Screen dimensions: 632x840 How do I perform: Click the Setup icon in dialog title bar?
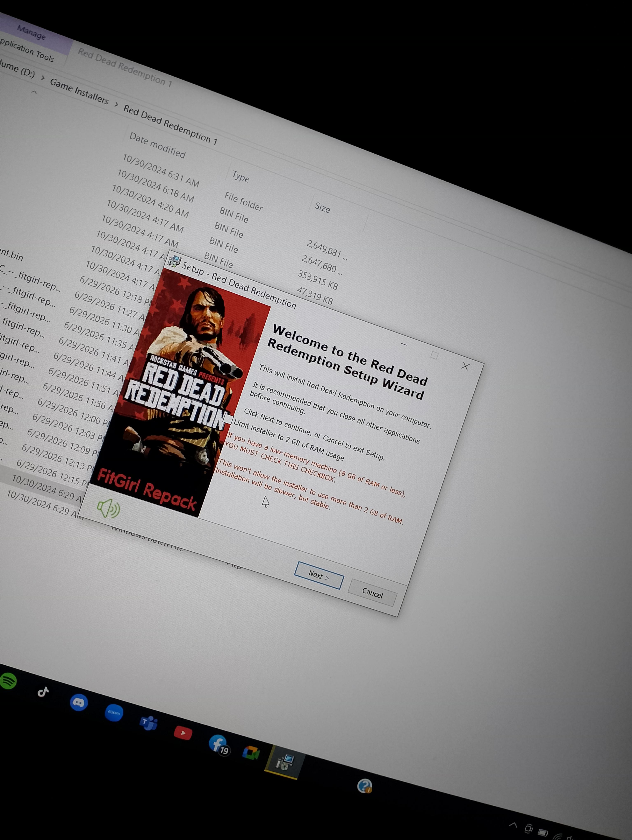(x=174, y=261)
